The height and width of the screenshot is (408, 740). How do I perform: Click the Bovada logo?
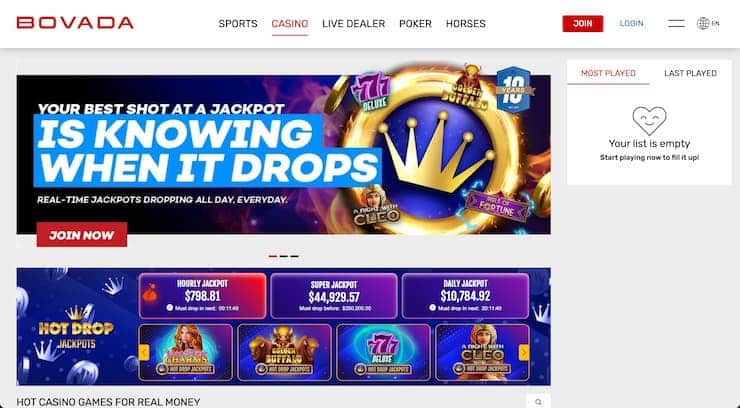click(75, 23)
